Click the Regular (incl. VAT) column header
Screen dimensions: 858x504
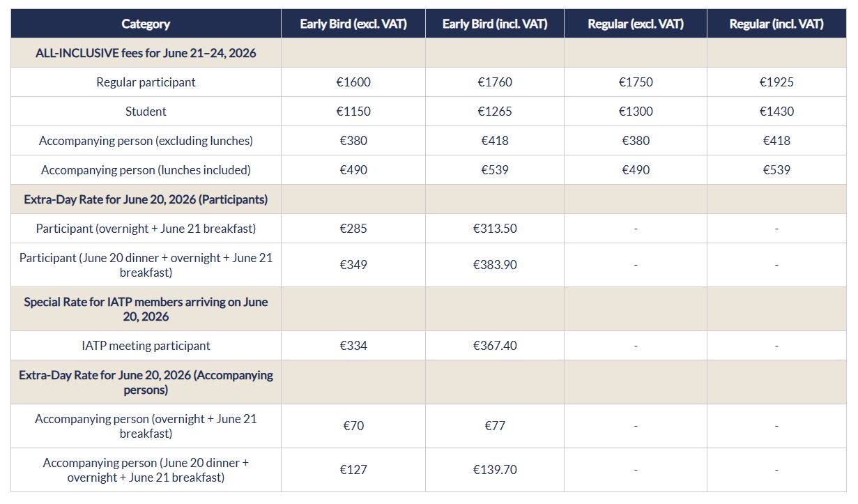tap(776, 24)
